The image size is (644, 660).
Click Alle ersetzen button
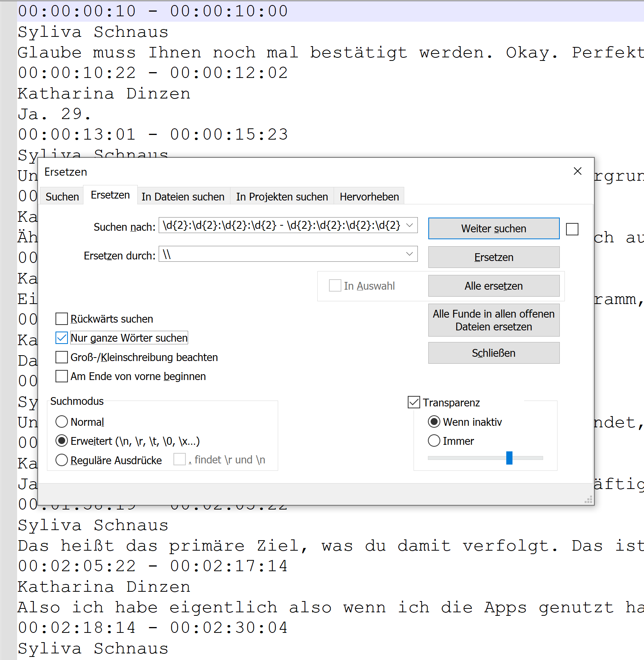coord(493,286)
